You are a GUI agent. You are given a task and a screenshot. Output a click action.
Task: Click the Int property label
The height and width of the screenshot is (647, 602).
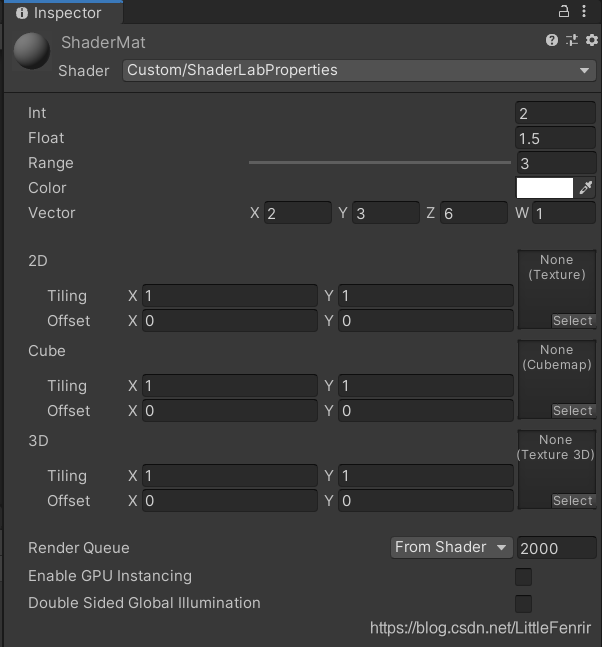point(37,113)
